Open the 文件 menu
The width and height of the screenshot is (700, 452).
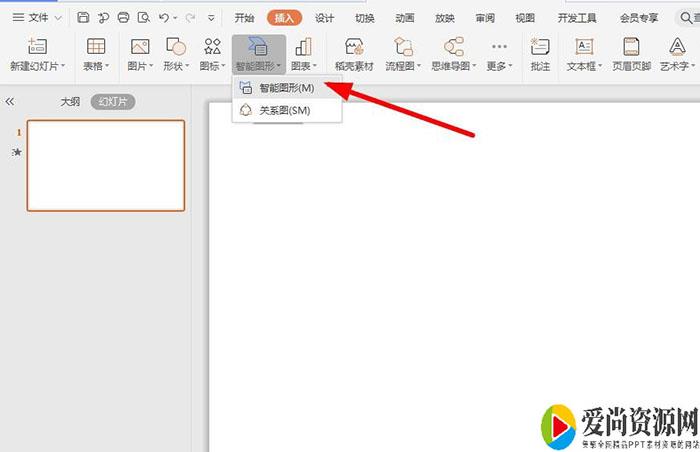pos(30,18)
